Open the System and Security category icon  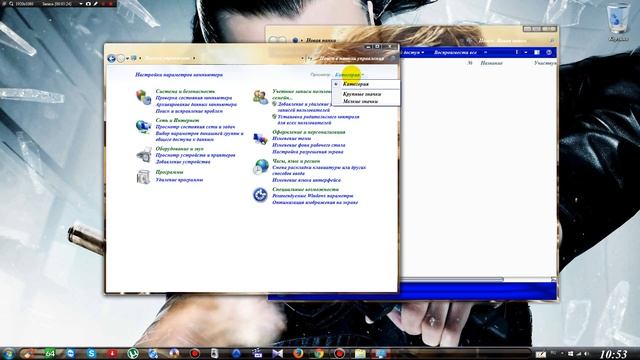point(143,97)
